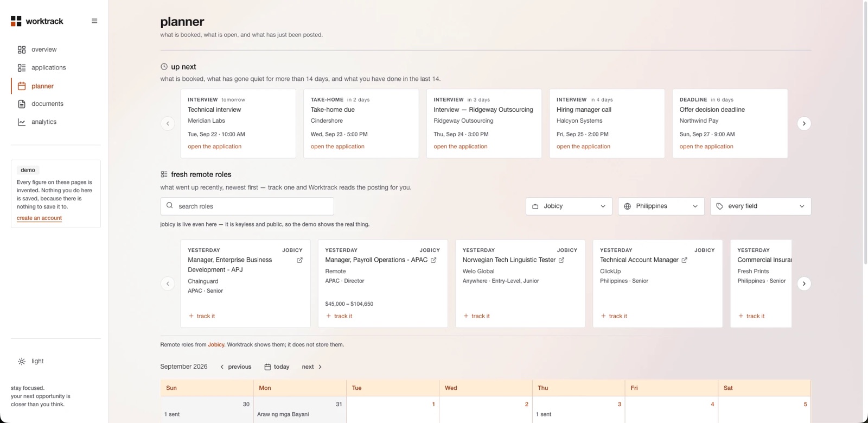
Task: Open the application for Northwind Pay deadline
Action: [706, 147]
